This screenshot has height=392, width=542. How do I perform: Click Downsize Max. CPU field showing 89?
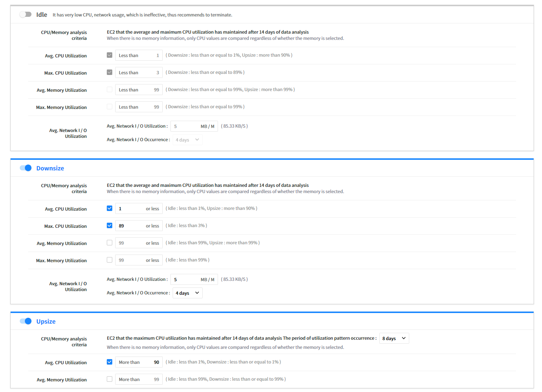tap(131, 226)
